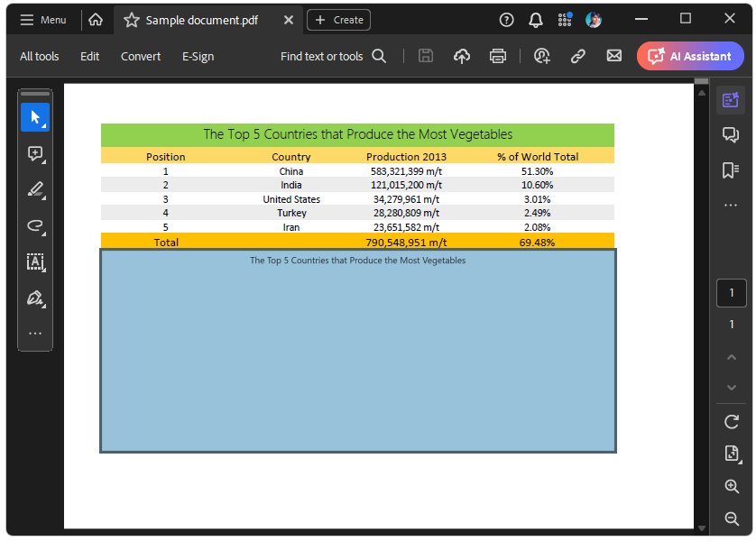Open the Fill & Sign tool
The width and height of the screenshot is (756, 541).
pos(35,298)
